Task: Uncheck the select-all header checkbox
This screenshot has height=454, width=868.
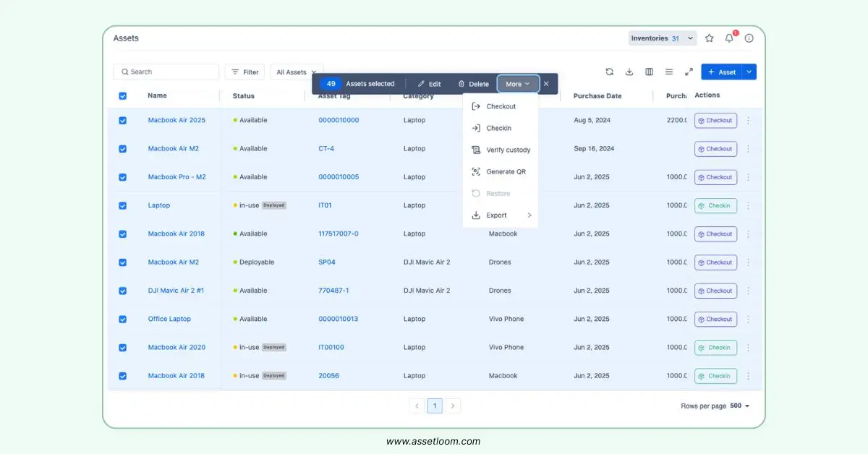Action: pyautogui.click(x=122, y=96)
